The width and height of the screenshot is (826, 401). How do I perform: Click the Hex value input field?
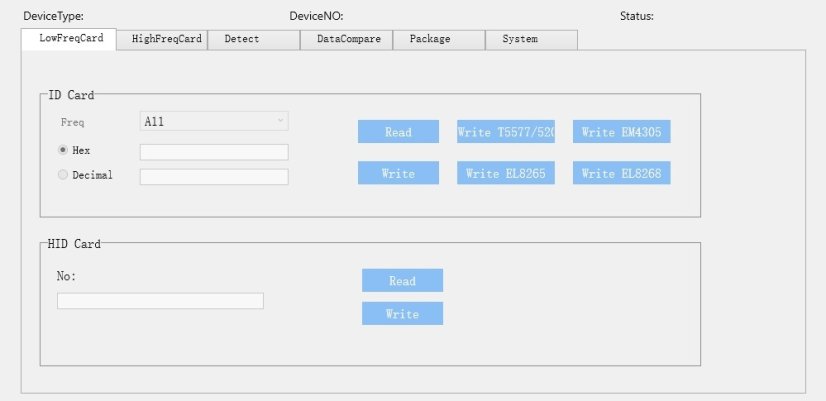214,152
